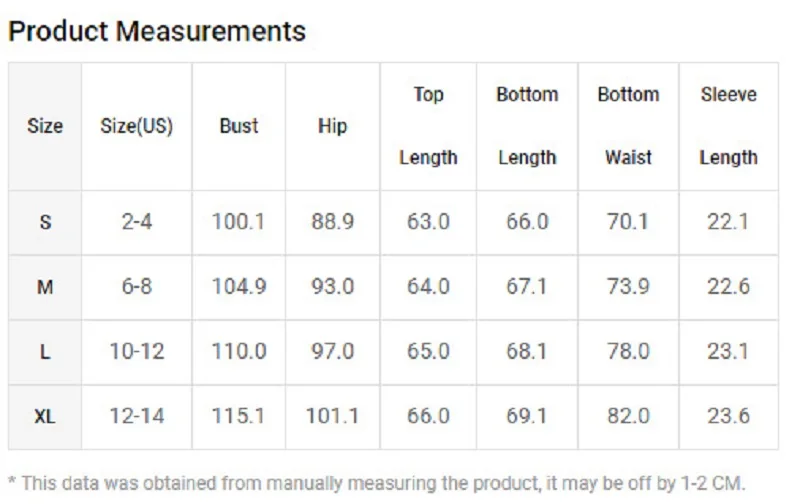Image resolution: width=800 pixels, height=504 pixels.
Task: Click the Product Measurements heading
Action: 157,31
